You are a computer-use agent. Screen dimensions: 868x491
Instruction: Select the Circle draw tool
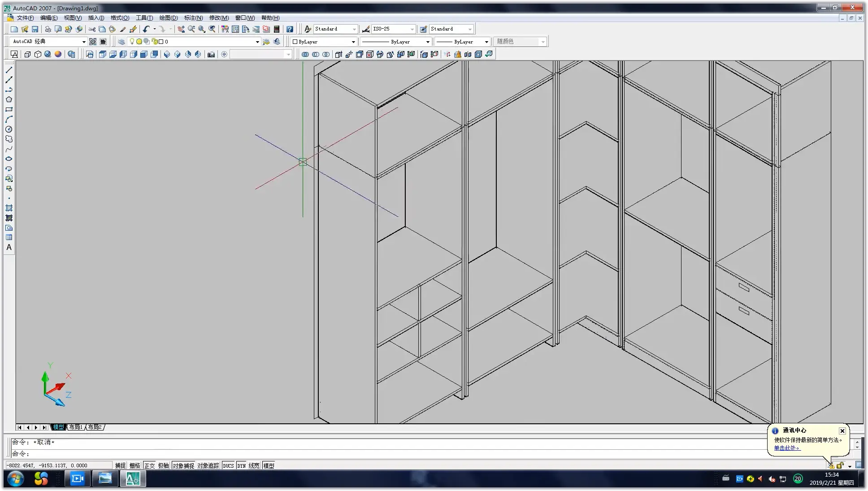point(9,129)
